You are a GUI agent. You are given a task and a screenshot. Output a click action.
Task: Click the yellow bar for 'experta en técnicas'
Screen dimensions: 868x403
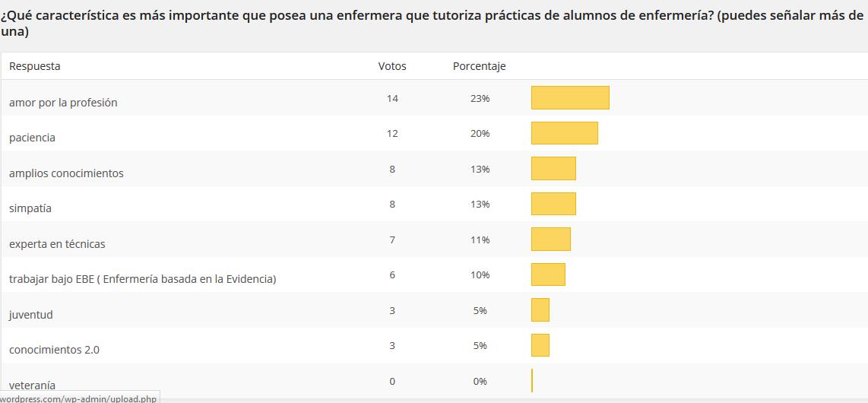550,240
